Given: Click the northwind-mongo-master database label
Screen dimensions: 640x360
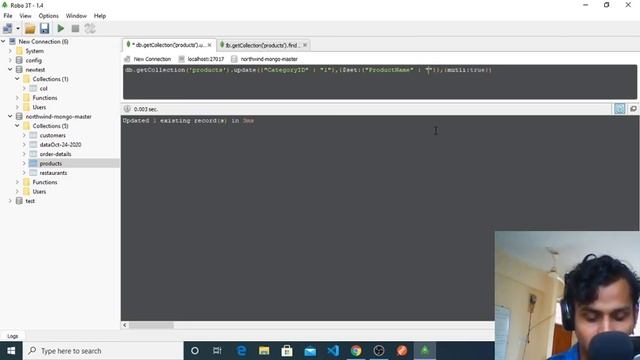Looking at the screenshot, I should tap(269, 59).
